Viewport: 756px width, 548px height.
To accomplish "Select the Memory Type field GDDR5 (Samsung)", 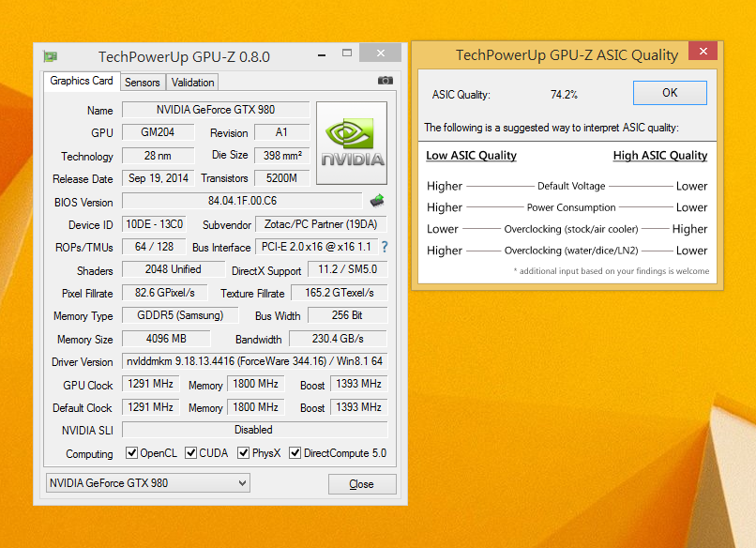I will [x=180, y=315].
